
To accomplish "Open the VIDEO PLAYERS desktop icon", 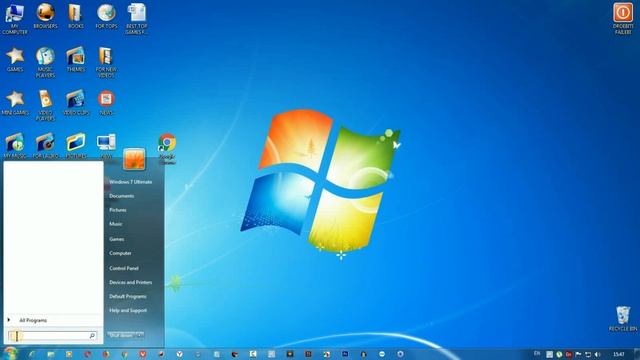I will 45,106.
